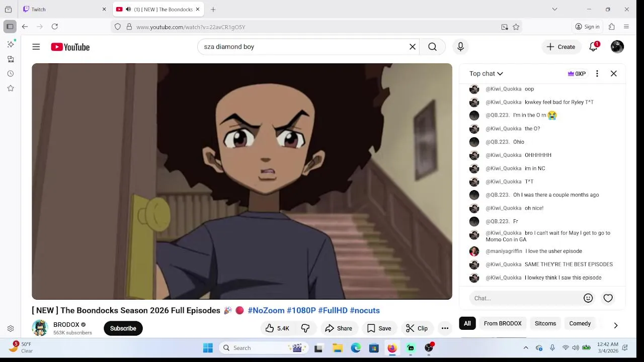
Task: Open the Windows Start menu
Action: 208,348
